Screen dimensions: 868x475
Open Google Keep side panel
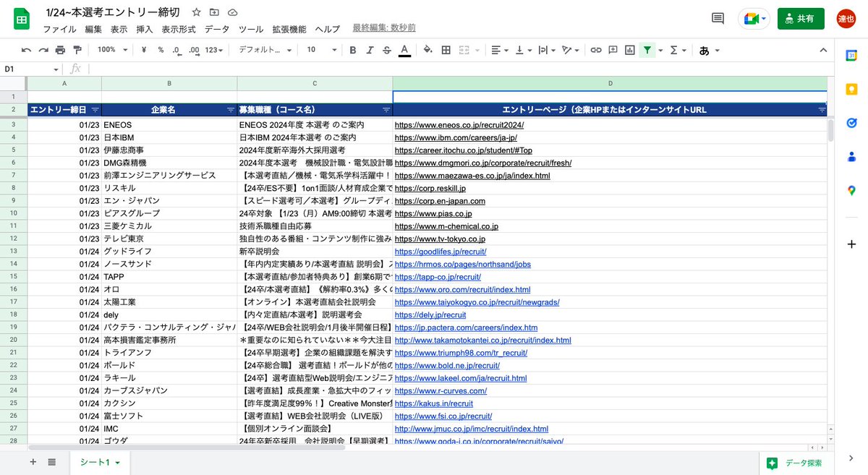click(x=851, y=89)
